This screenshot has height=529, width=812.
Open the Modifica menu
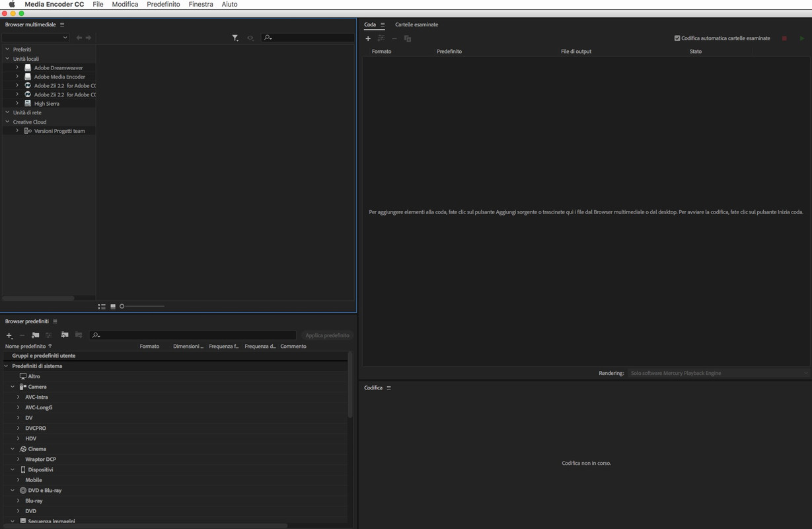(125, 4)
